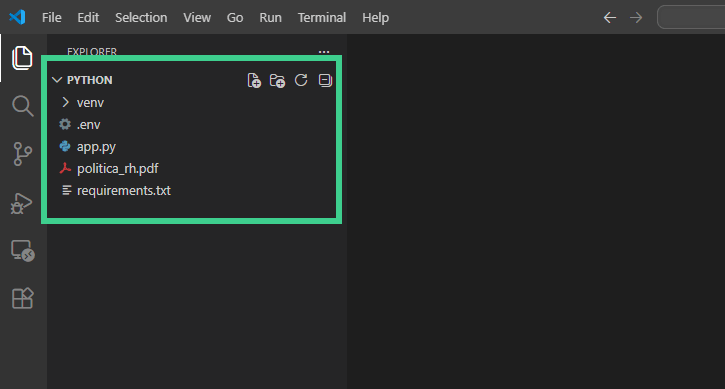
Task: Open the Terminal menu
Action: click(x=322, y=18)
